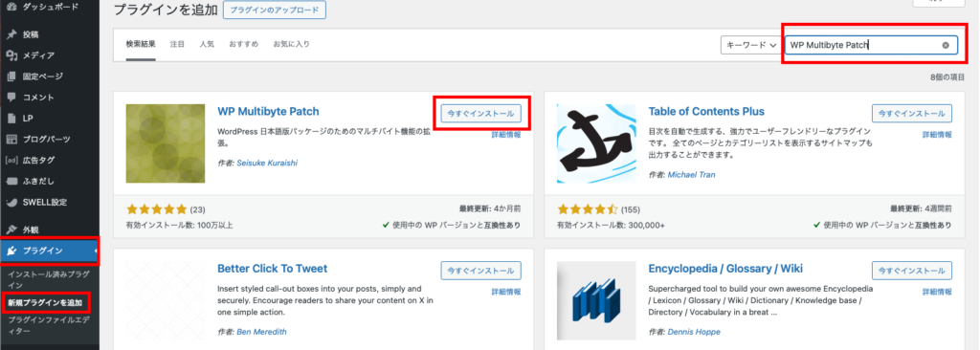The width and height of the screenshot is (980, 350).
Task: Switch to the お気に入り tab
Action: click(291, 44)
